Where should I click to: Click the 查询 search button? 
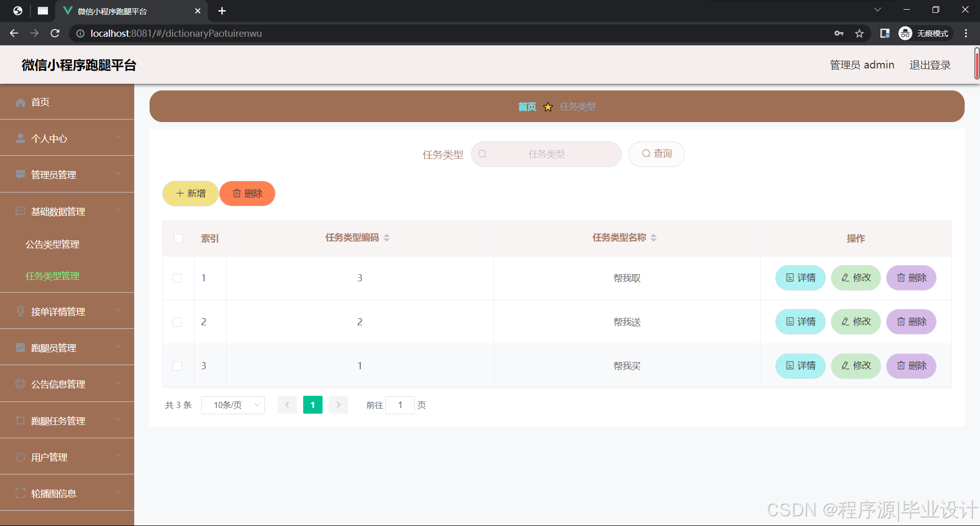(x=656, y=154)
